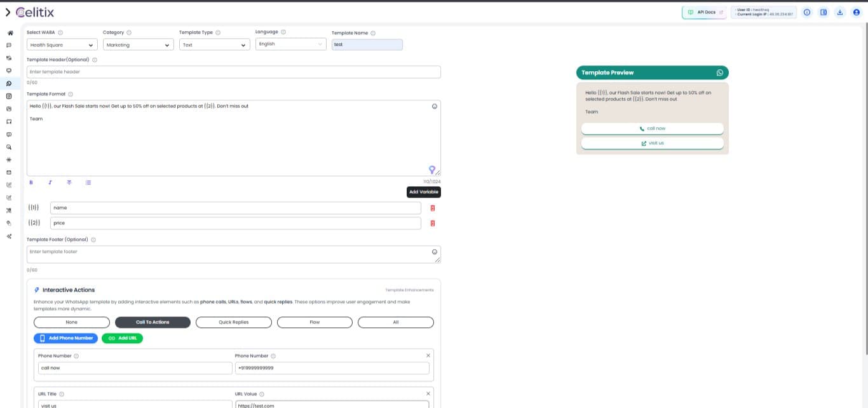Click the Template Footer help icon
Screen dimensions: 868x408
pos(93,240)
